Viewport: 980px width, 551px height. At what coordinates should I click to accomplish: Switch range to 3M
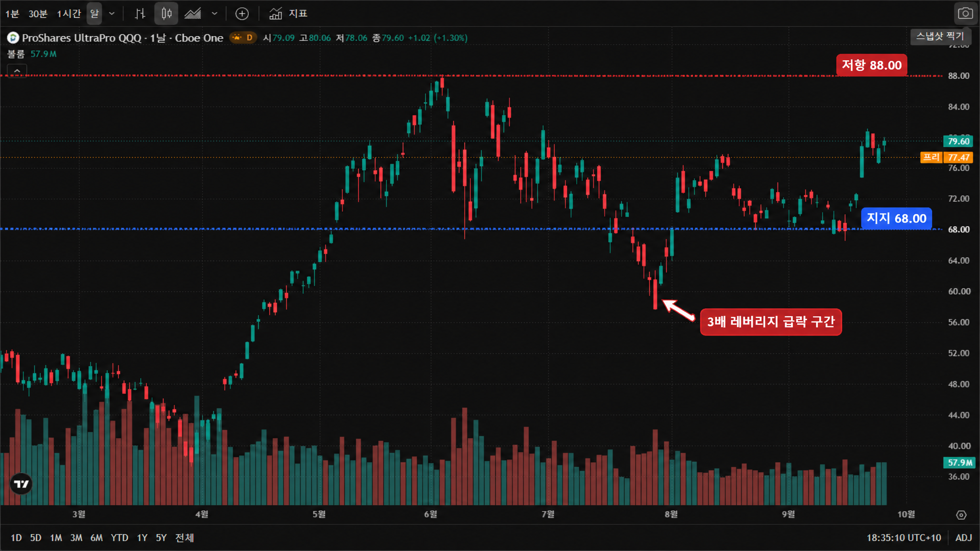pos(76,538)
